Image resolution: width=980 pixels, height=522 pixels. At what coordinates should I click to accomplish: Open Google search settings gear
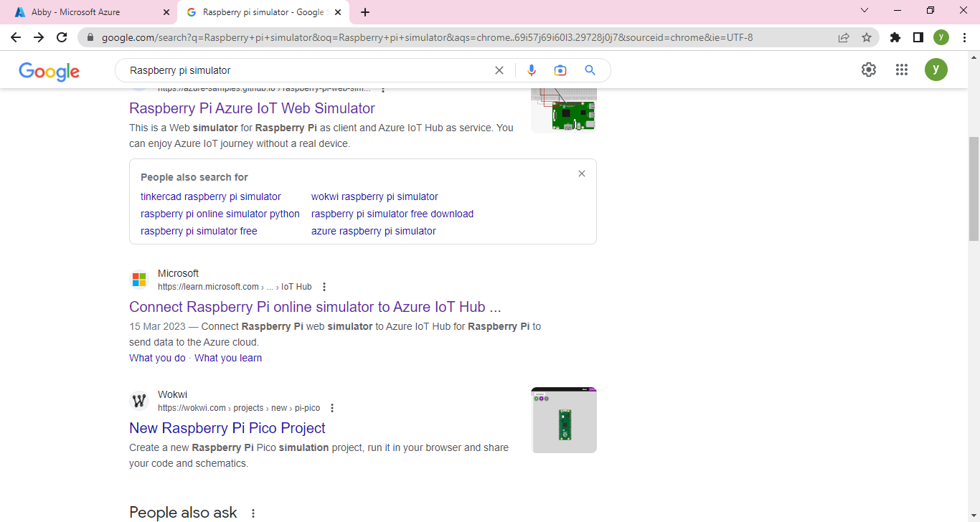pos(869,70)
